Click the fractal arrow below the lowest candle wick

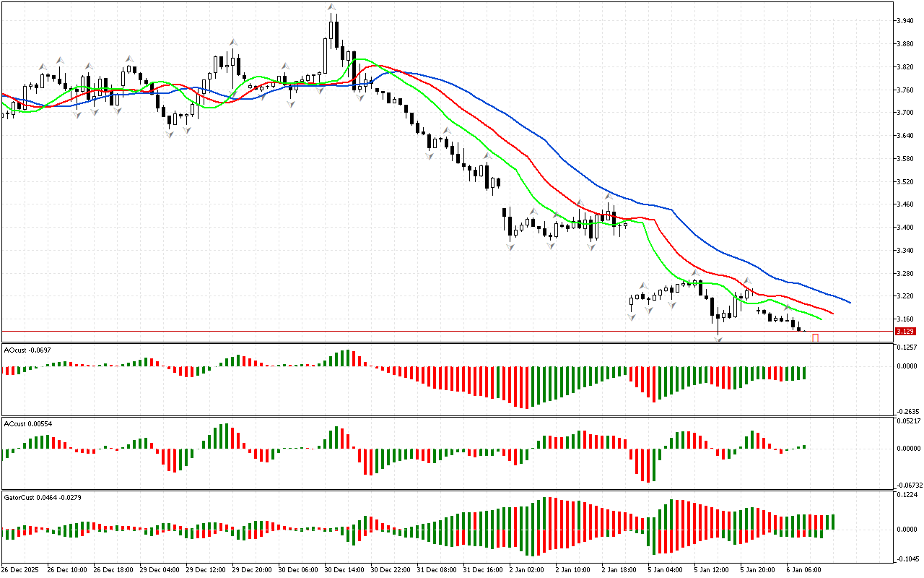pos(718,338)
